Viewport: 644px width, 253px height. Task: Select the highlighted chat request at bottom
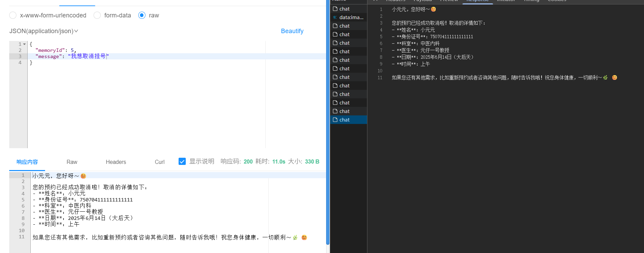click(x=344, y=120)
